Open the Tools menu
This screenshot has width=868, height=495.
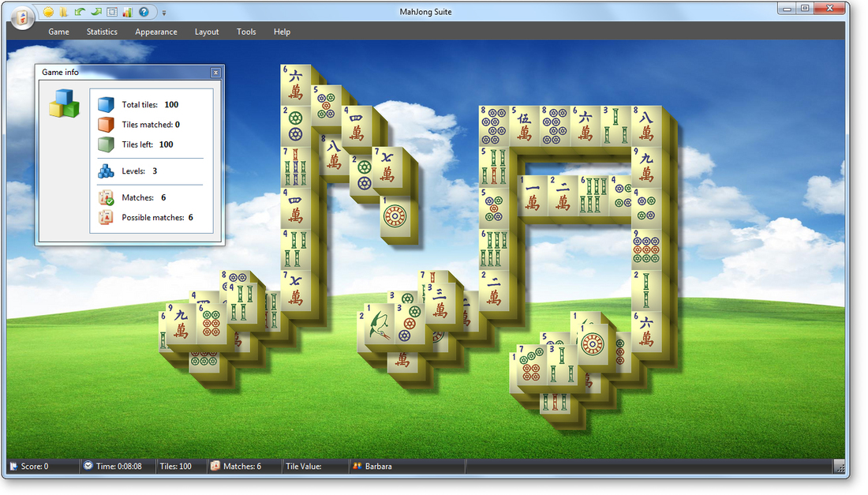point(246,32)
